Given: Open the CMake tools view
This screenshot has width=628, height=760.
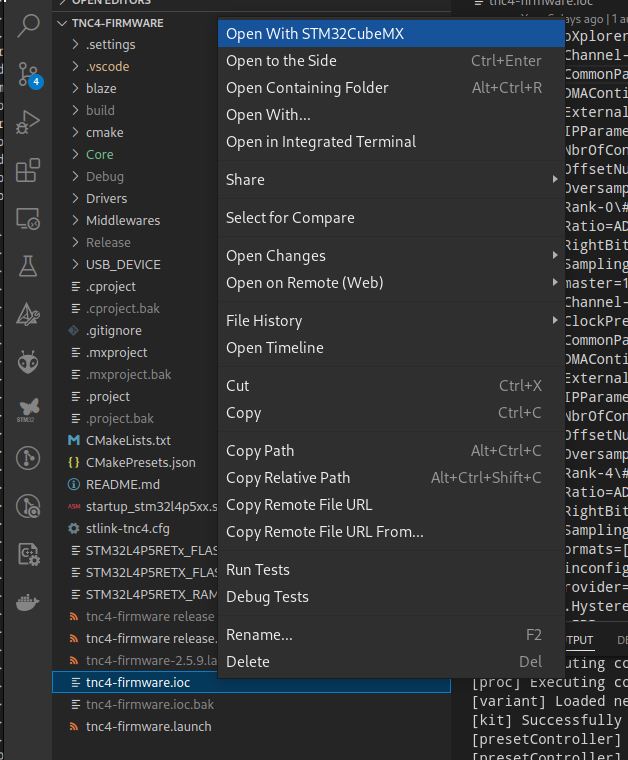Looking at the screenshot, I should point(28,314).
